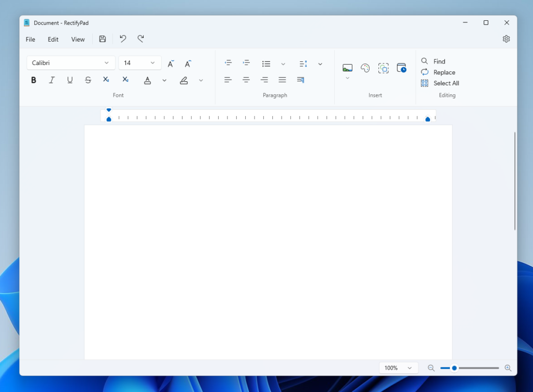Insert object using the Insert group icon
Viewport: 533px width, 392px height.
coord(384,68)
